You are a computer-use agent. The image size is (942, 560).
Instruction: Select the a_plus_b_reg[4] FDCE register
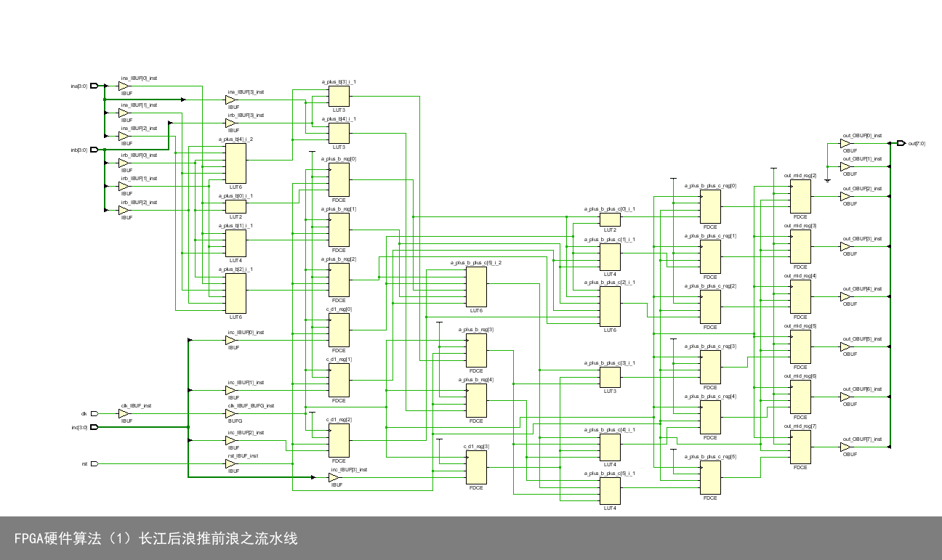pos(476,400)
